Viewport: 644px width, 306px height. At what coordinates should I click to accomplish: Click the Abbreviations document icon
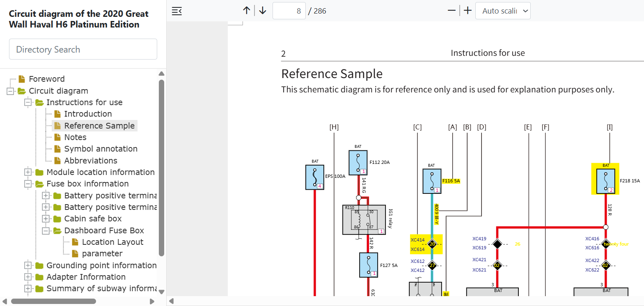click(57, 161)
